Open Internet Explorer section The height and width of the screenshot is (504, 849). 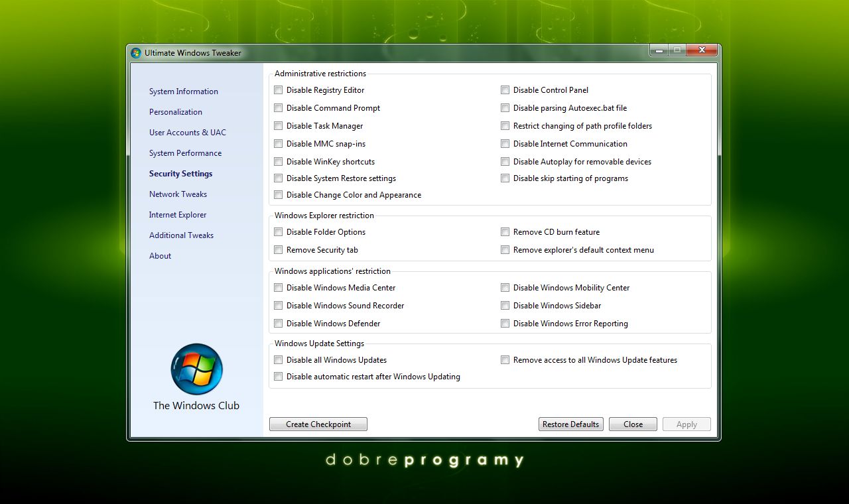178,215
